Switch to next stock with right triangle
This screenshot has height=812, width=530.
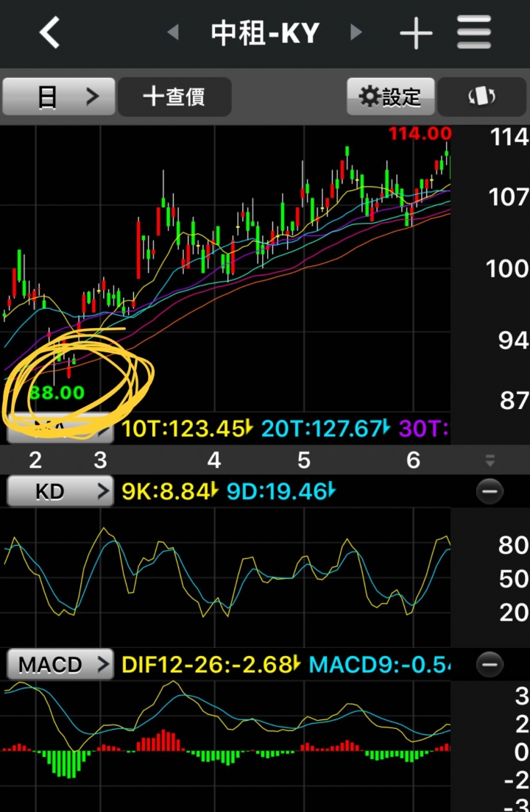pyautogui.click(x=356, y=32)
